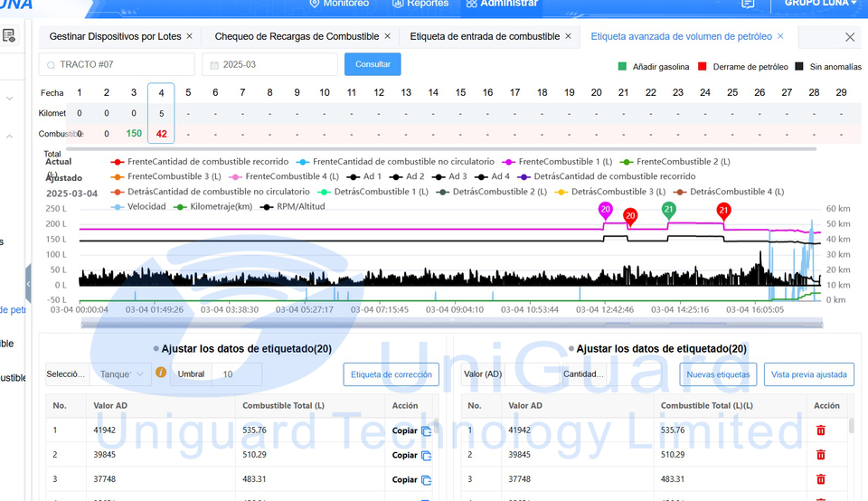
Task: Toggle the Ad 2 legend series
Action: pos(407,176)
